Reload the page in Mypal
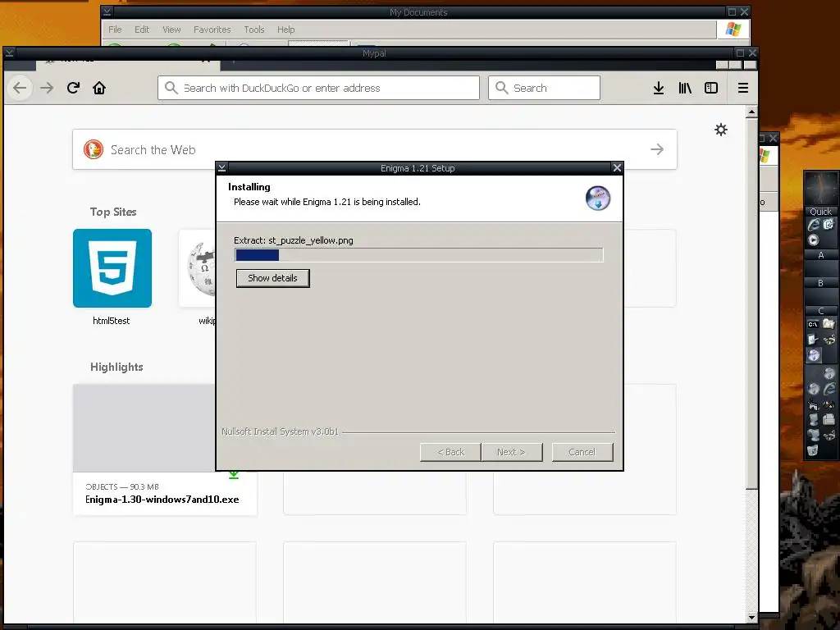840x630 pixels. coord(73,88)
